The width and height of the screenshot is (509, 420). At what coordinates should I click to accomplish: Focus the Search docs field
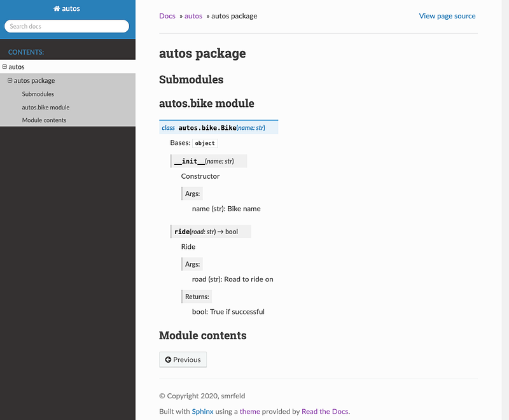(67, 26)
